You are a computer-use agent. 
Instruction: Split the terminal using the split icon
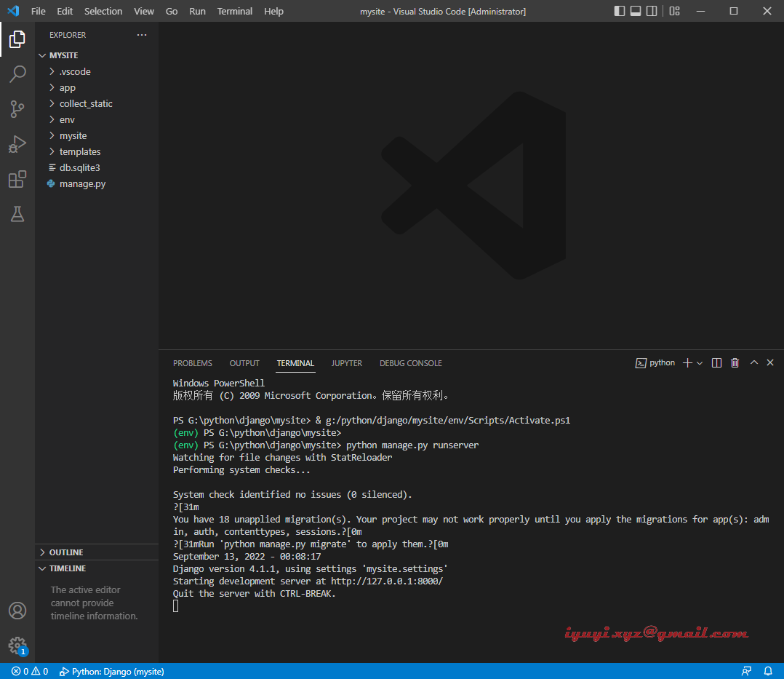(716, 362)
